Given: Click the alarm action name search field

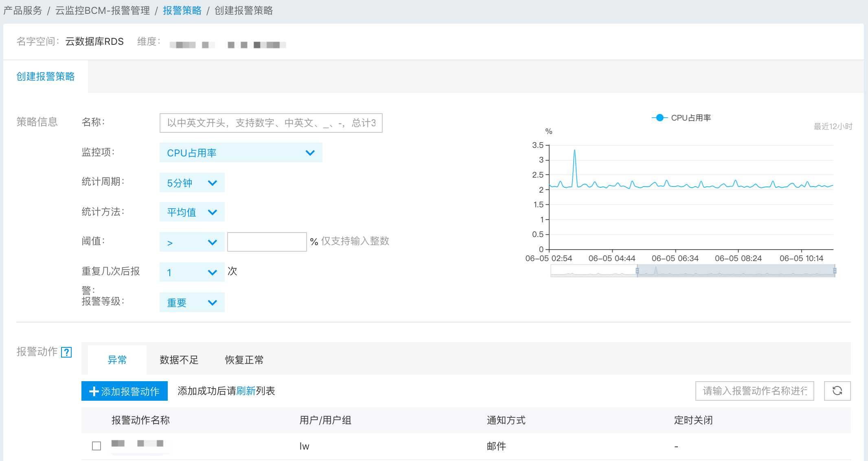Looking at the screenshot, I should pyautogui.click(x=754, y=391).
